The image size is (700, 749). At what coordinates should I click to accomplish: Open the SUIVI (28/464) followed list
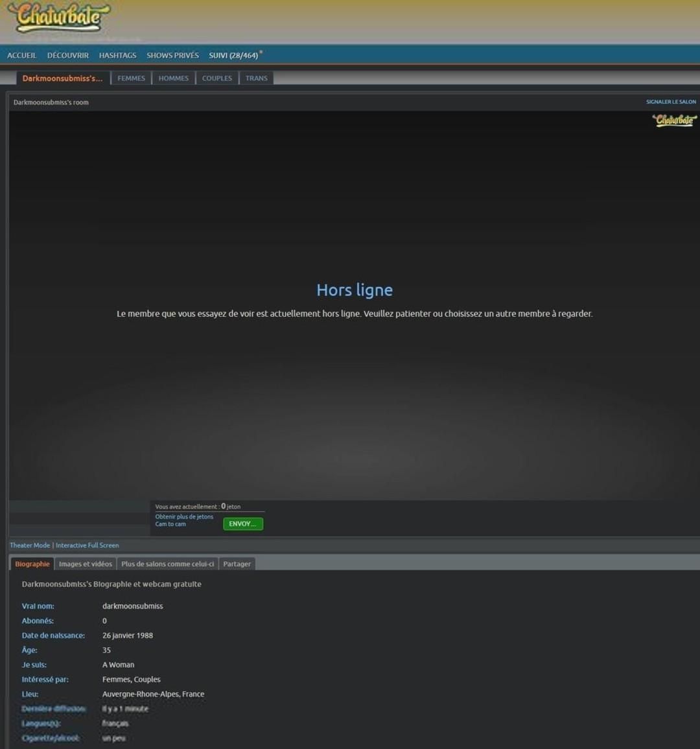click(x=233, y=56)
